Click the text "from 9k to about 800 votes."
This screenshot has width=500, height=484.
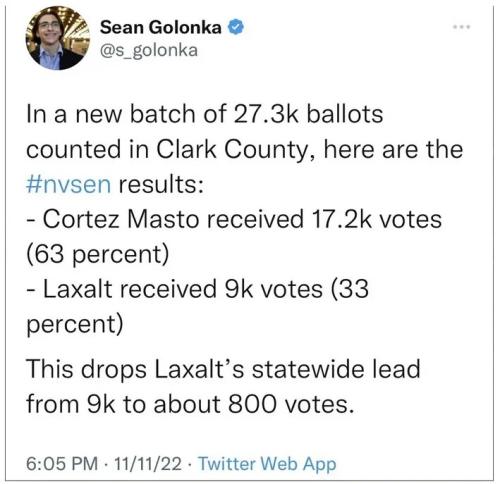coord(190,404)
